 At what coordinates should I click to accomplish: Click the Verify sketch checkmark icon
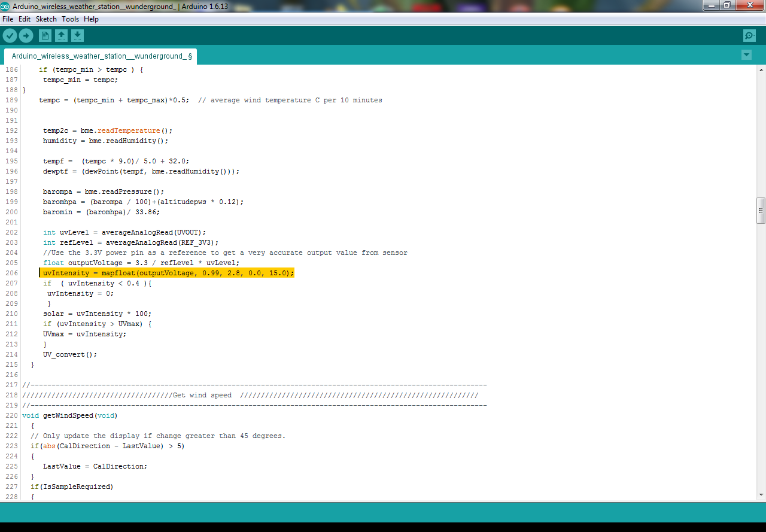pos(10,35)
